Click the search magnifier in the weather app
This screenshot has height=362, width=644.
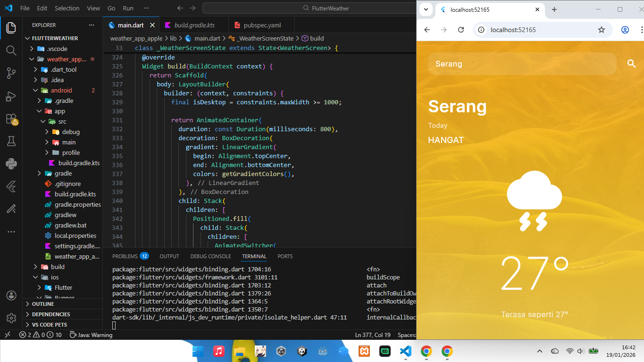click(631, 63)
